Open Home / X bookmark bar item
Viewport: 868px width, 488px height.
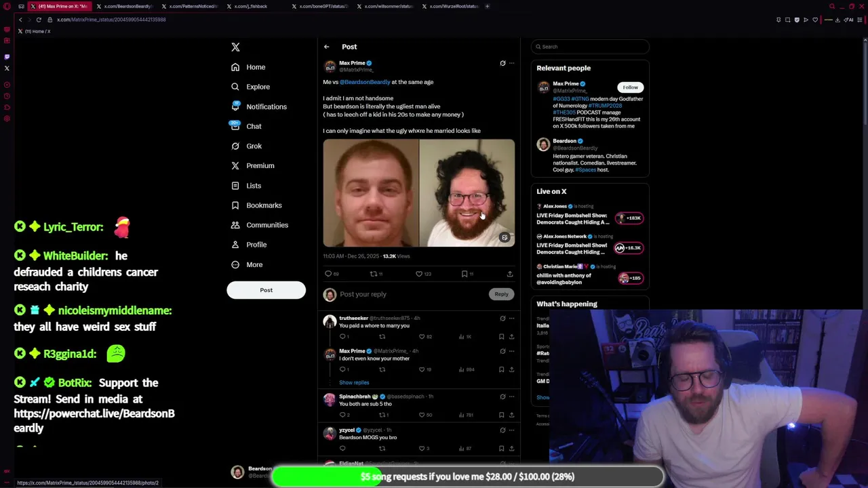(35, 31)
